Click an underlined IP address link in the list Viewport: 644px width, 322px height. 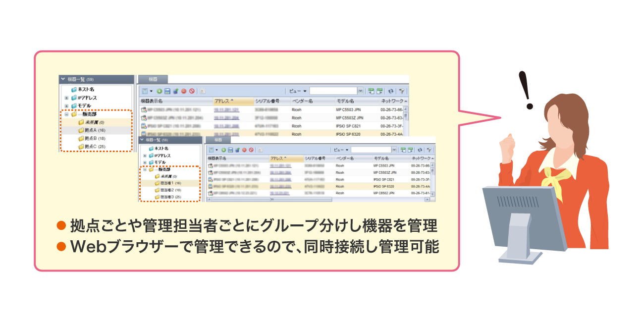(x=227, y=109)
